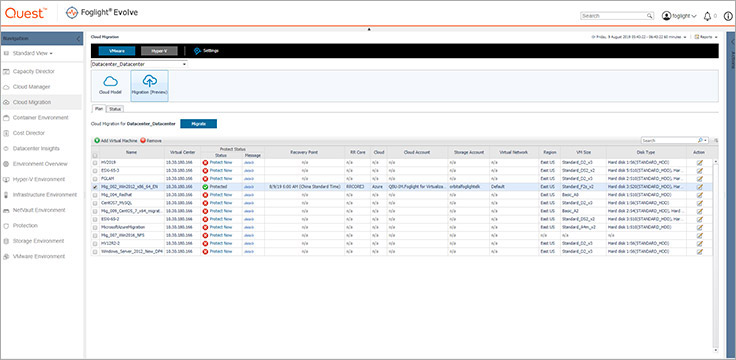Click the blue Migrate button
This screenshot has width=736, height=360.
tap(199, 124)
